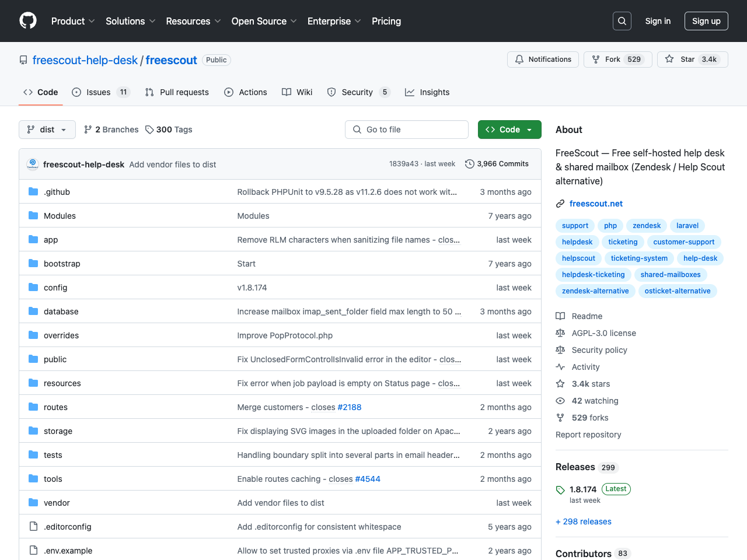Click the .editorconfig file icon
This screenshot has height=560, width=747.
click(33, 527)
